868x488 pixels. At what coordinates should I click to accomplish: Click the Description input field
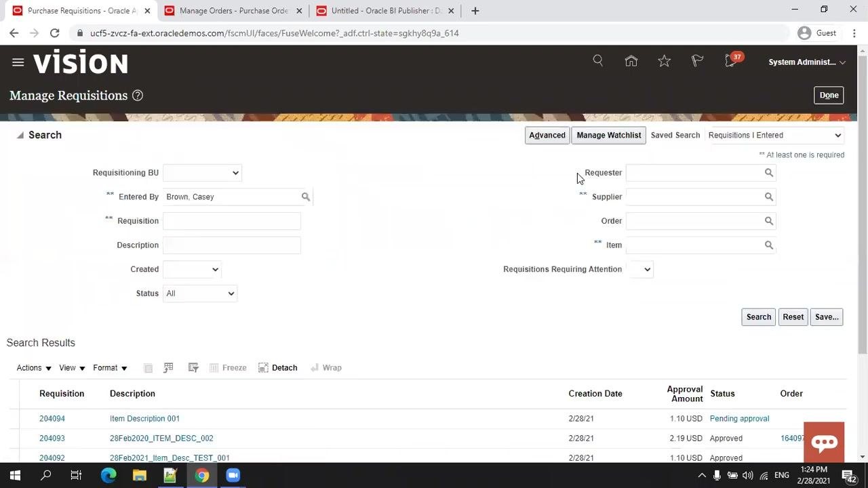(231, 245)
